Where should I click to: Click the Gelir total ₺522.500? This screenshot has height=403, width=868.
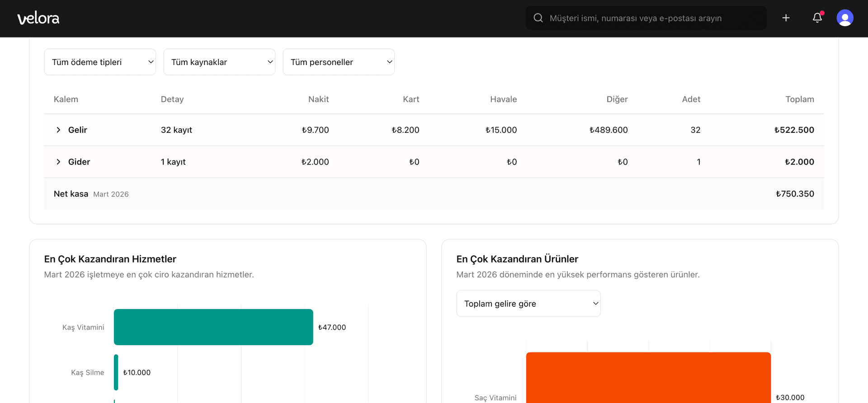[794, 130]
